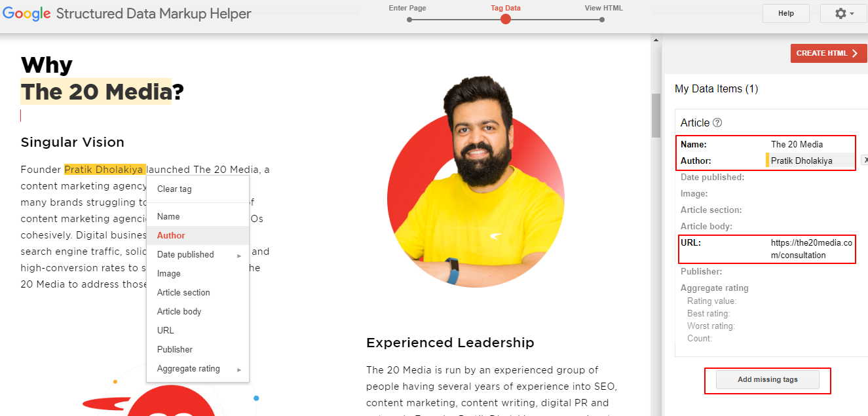Viewport: 868px width, 416px height.
Task: Choose URL from the tag menu
Action: tap(198, 331)
